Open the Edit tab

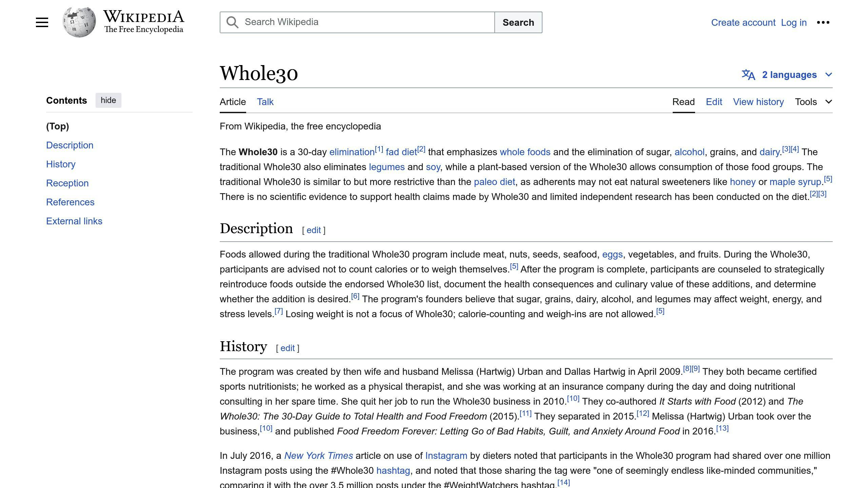[714, 102]
